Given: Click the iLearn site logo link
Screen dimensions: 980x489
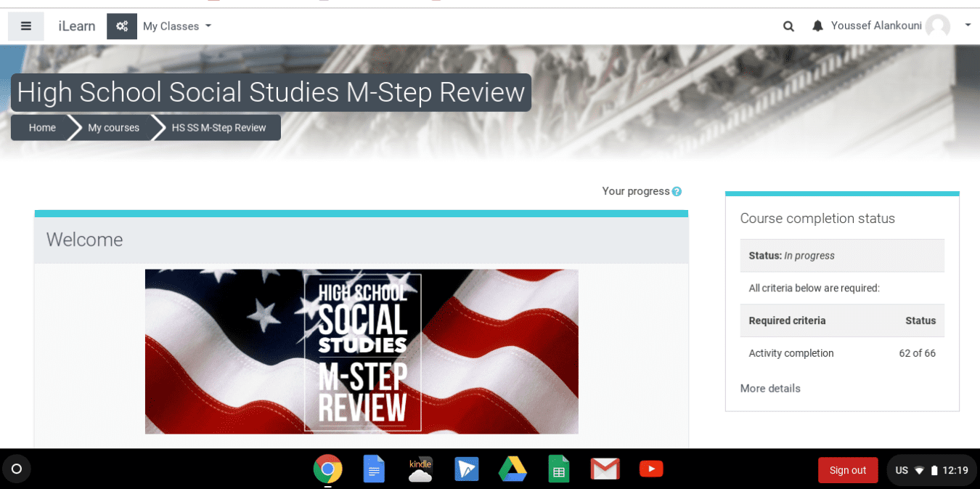Looking at the screenshot, I should pos(77,26).
